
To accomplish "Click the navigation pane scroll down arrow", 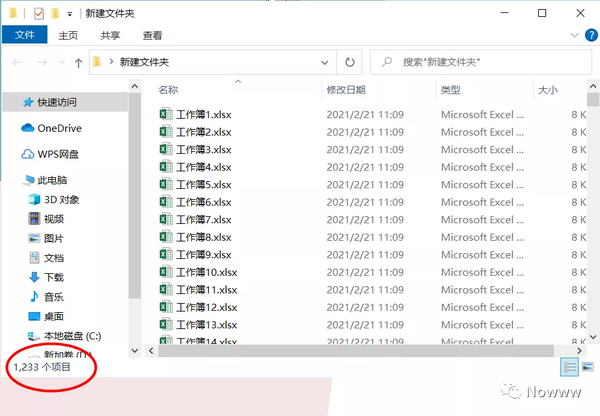I will (x=135, y=350).
